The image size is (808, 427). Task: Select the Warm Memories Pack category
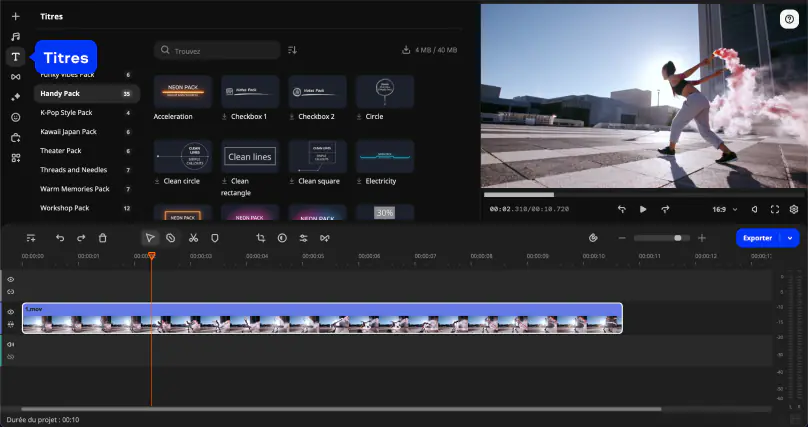(x=87, y=189)
